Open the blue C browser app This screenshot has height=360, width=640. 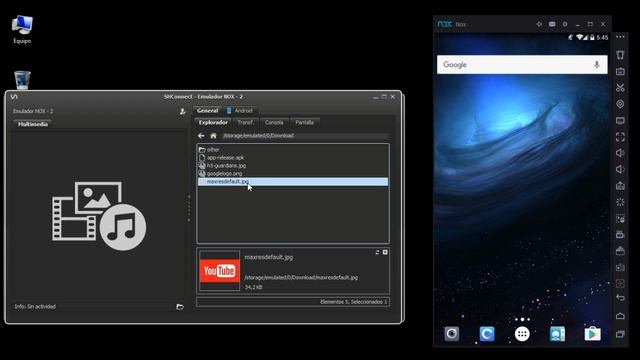coord(487,334)
